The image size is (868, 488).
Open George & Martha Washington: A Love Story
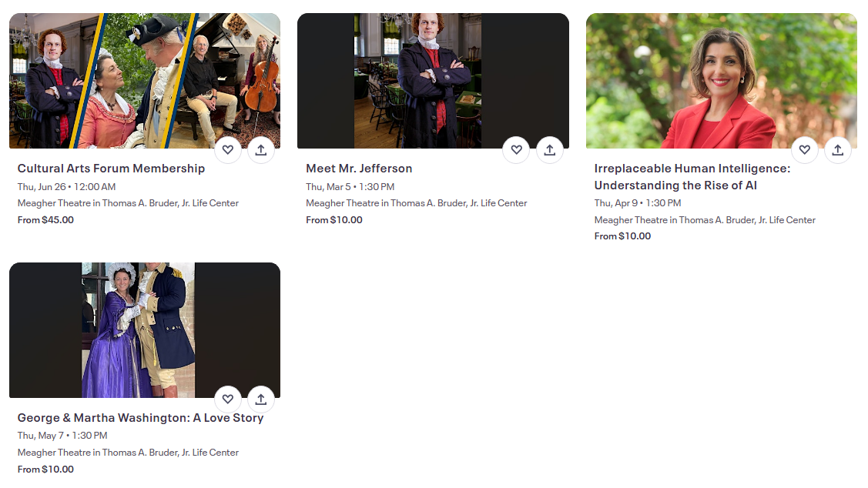coord(140,418)
